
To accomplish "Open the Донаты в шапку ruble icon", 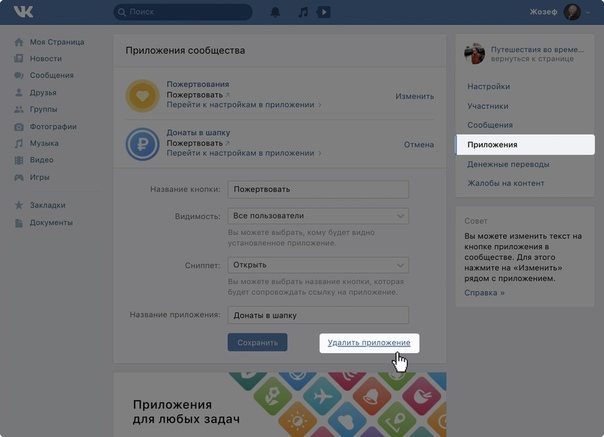I will point(143,144).
